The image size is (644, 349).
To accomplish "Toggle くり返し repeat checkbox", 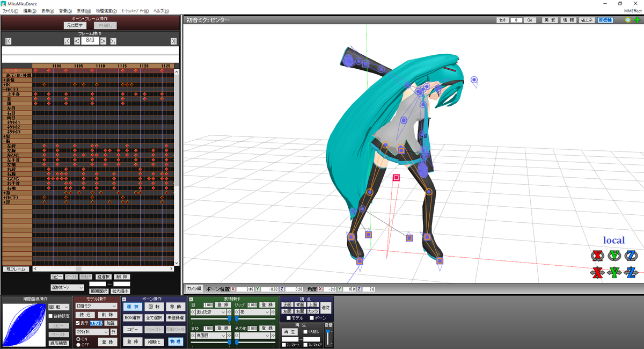I will (305, 333).
